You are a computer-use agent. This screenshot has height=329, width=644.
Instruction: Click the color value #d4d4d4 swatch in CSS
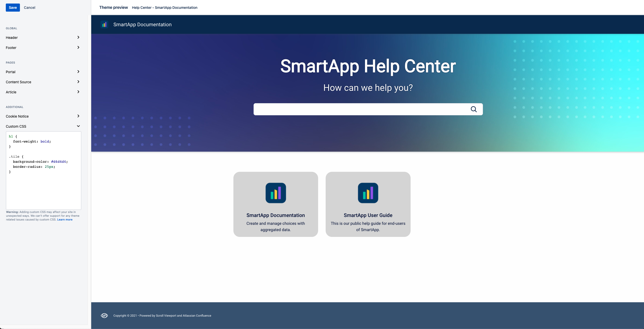click(58, 161)
